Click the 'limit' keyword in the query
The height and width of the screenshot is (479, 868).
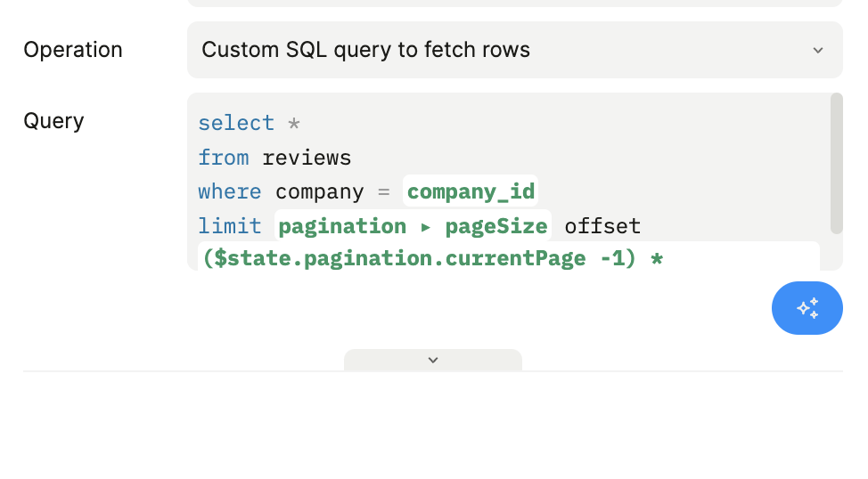pos(230,226)
